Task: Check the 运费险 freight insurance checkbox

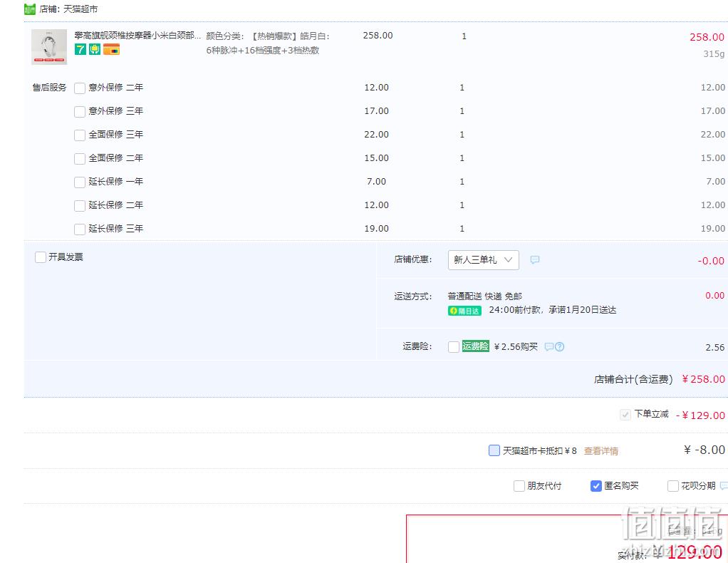Action: click(454, 347)
